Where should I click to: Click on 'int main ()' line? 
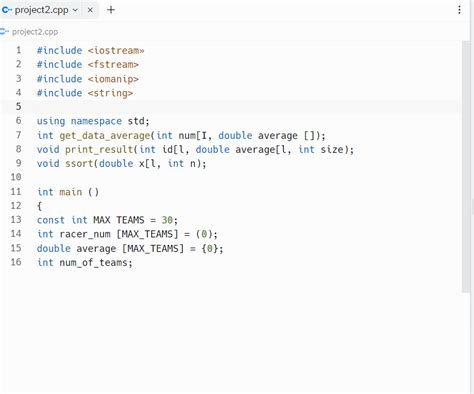[x=68, y=192]
